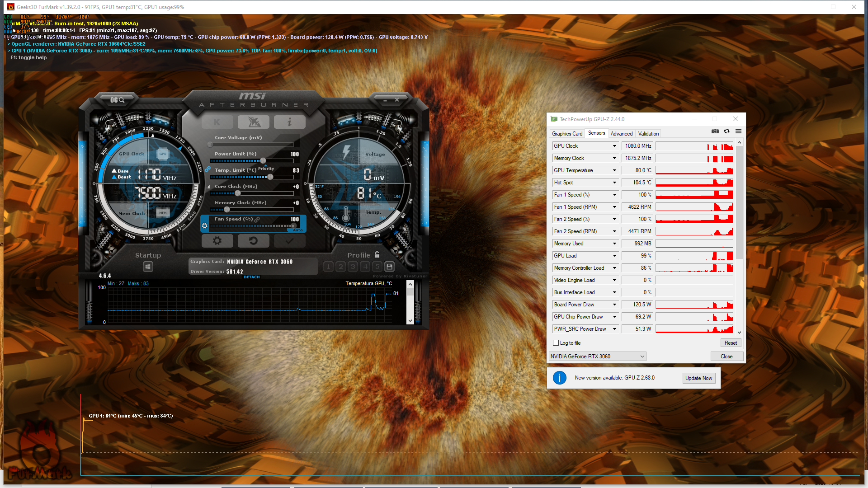Screen dimensions: 868x488
Task: Expand the Hot Spot sensor dropdown
Action: point(614,183)
